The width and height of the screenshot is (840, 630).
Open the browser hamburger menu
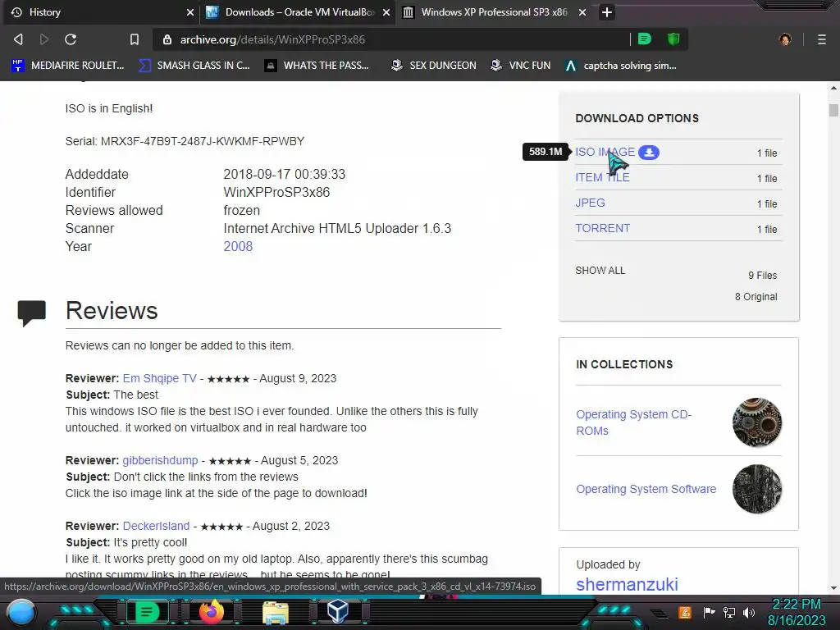click(822, 39)
